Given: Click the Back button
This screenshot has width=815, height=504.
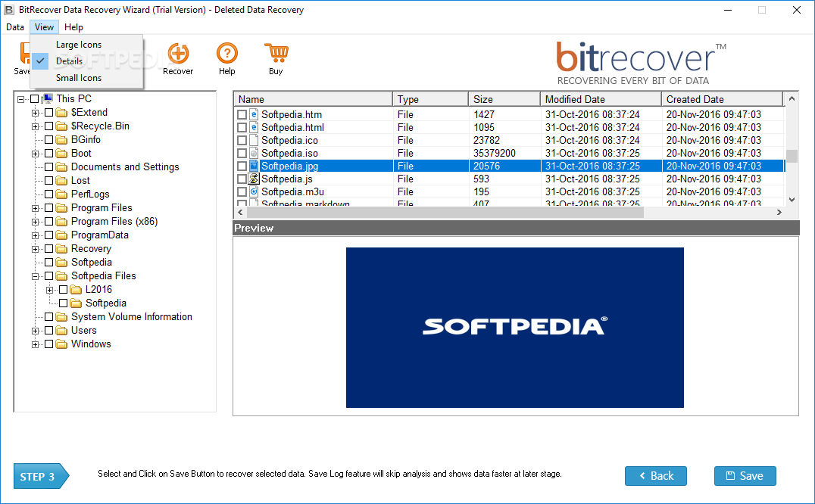Looking at the screenshot, I should point(655,476).
